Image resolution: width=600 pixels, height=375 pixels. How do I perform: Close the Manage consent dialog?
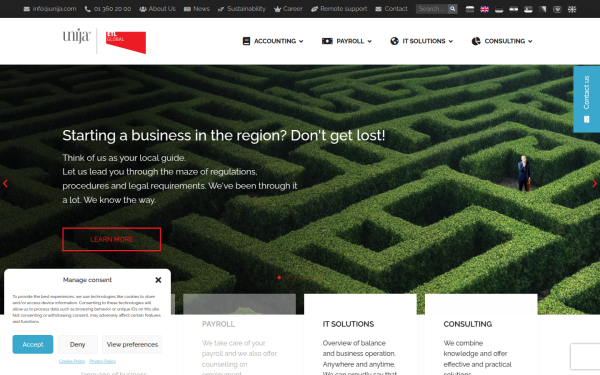point(158,280)
